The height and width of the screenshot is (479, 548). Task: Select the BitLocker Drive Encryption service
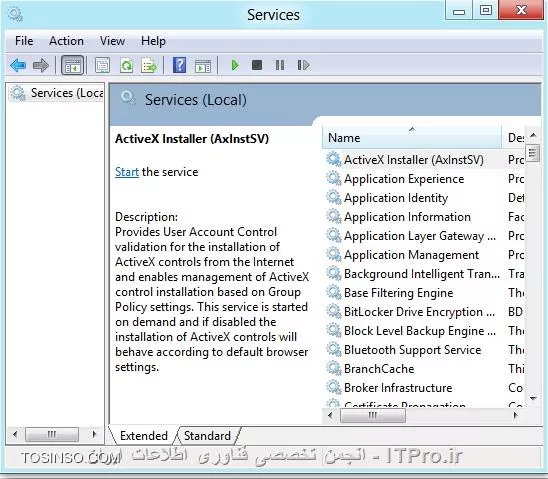click(419, 312)
